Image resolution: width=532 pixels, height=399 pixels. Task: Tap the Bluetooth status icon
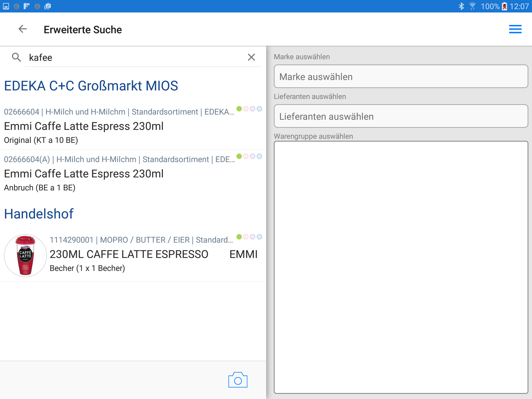pos(461,6)
